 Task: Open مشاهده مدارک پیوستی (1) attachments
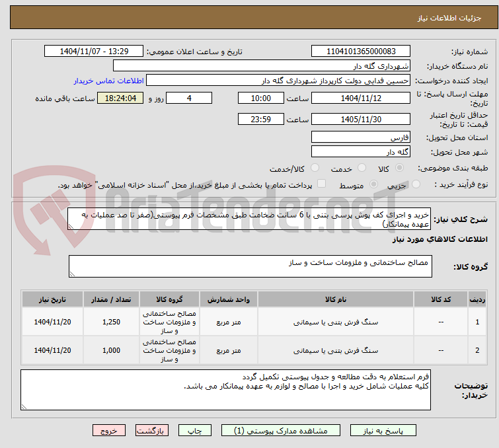click(280, 431)
